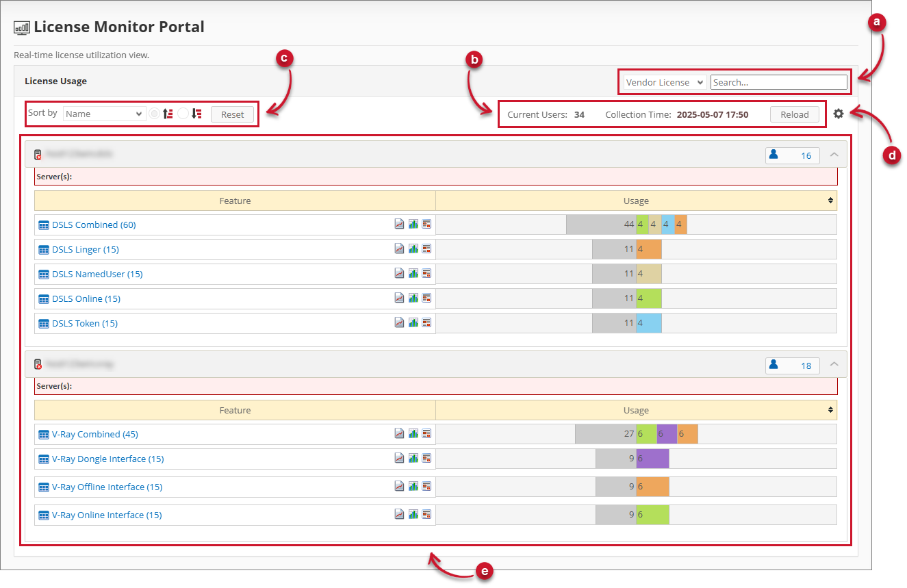Screen dimensions: 907x588
Task: Open the Vendor License dropdown
Action: (x=665, y=82)
